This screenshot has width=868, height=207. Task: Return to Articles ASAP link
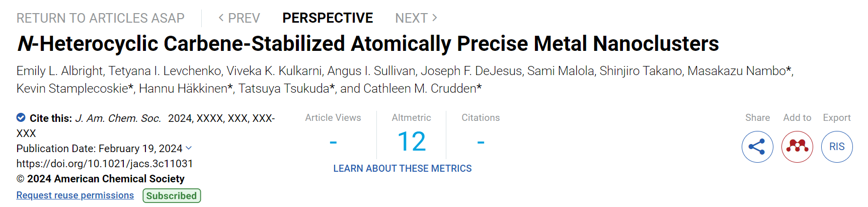tap(101, 18)
